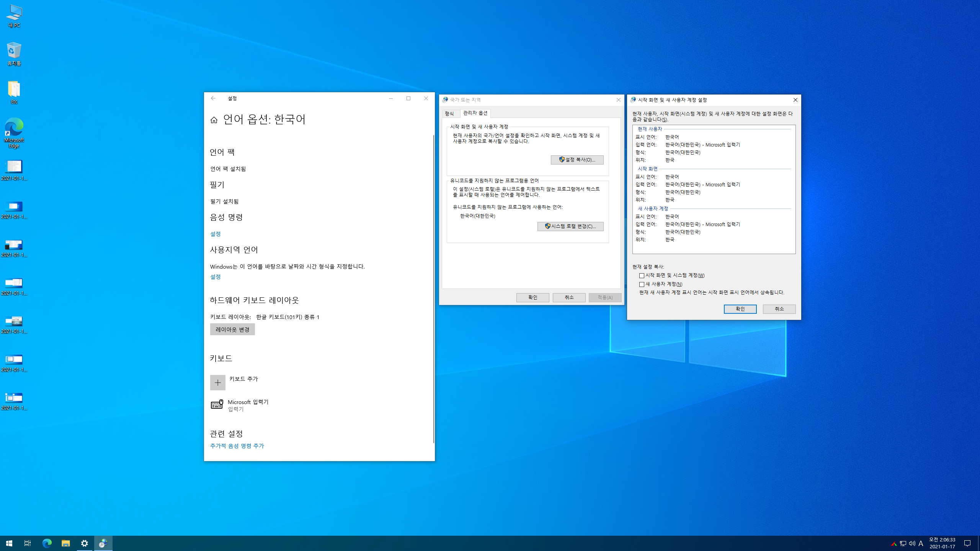Click 설정 link under 음성 명령

[x=215, y=234]
